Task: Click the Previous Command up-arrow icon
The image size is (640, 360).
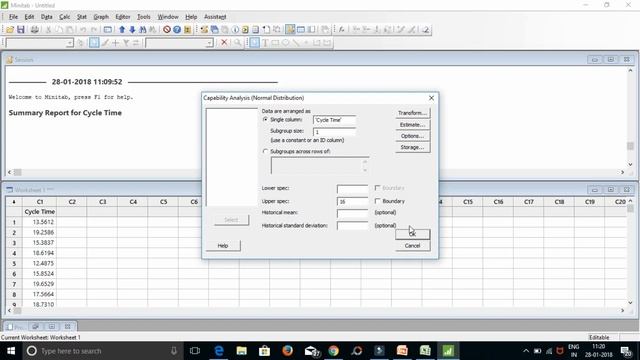Action: (x=122, y=29)
